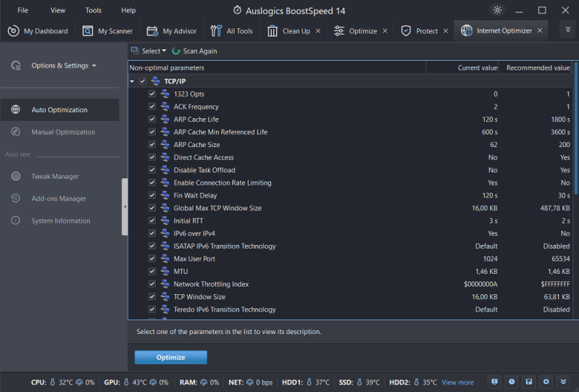The image size is (579, 392).
Task: Open the Tools menu
Action: (93, 10)
